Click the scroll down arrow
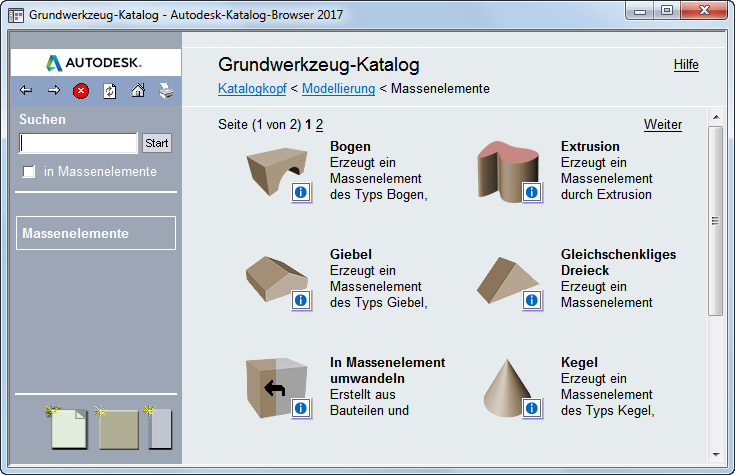The height and width of the screenshot is (475, 735). pyautogui.click(x=716, y=454)
